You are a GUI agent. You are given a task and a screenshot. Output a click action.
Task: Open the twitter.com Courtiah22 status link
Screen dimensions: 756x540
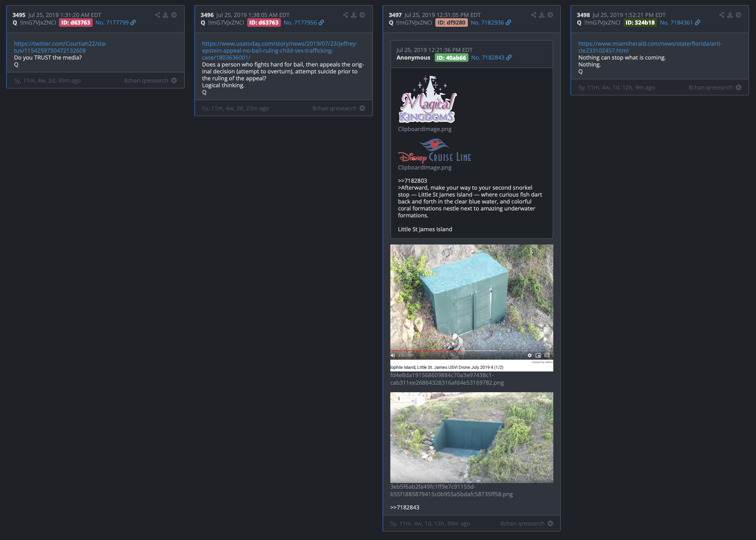coord(60,47)
